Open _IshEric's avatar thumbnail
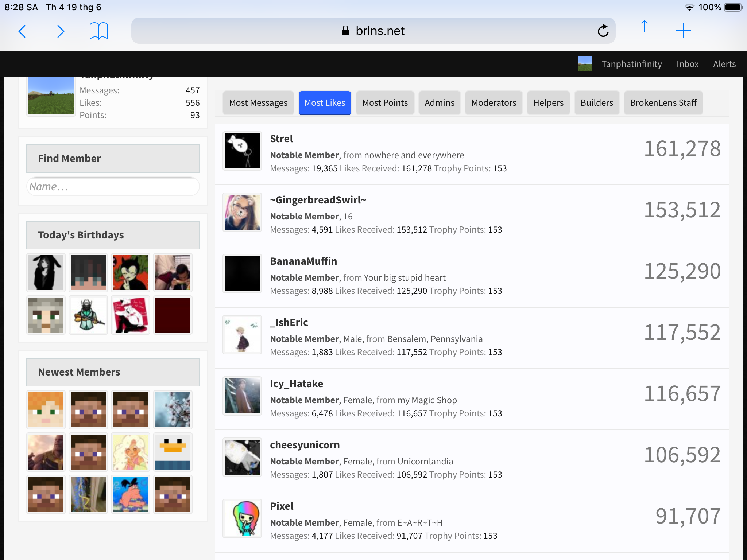 click(x=242, y=335)
